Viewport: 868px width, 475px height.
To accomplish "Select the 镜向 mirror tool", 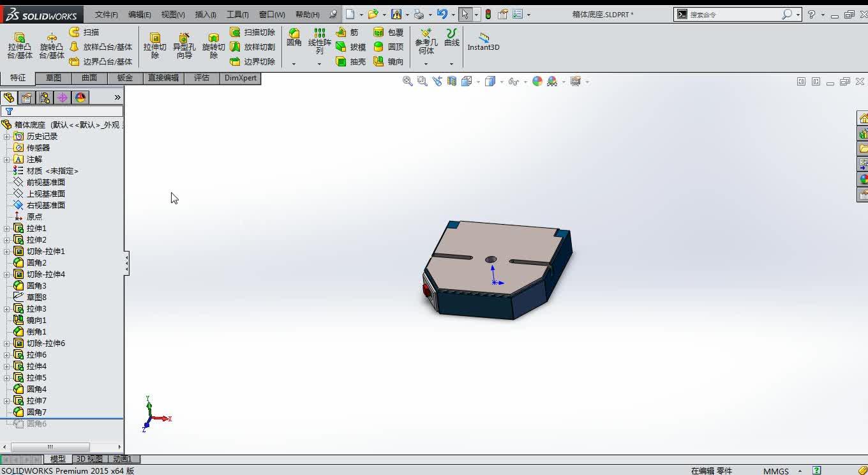I will [x=389, y=62].
